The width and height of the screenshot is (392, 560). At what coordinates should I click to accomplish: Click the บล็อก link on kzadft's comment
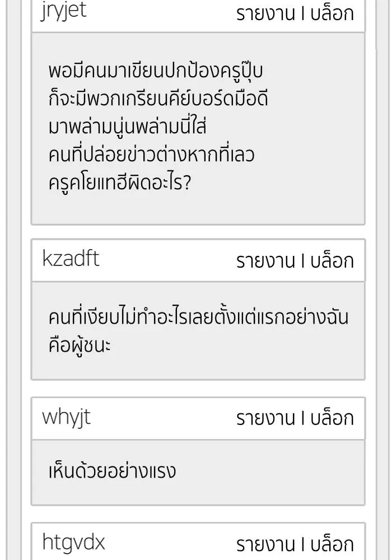click(x=334, y=260)
